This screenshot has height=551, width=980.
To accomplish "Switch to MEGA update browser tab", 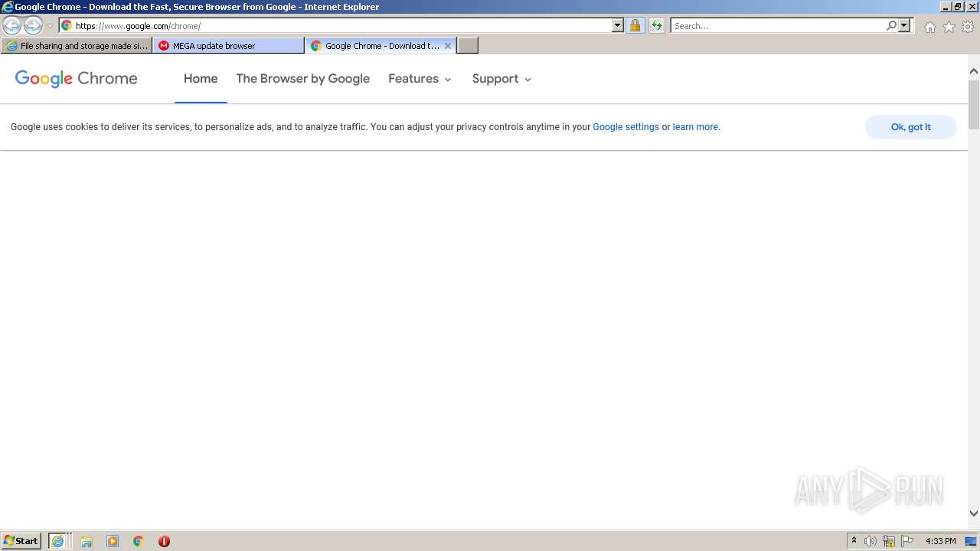I will tap(228, 46).
